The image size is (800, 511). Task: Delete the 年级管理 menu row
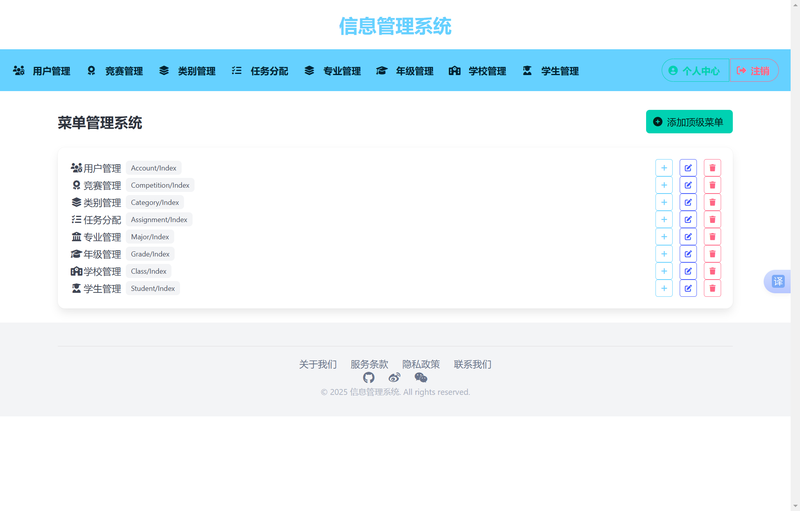[712, 254]
